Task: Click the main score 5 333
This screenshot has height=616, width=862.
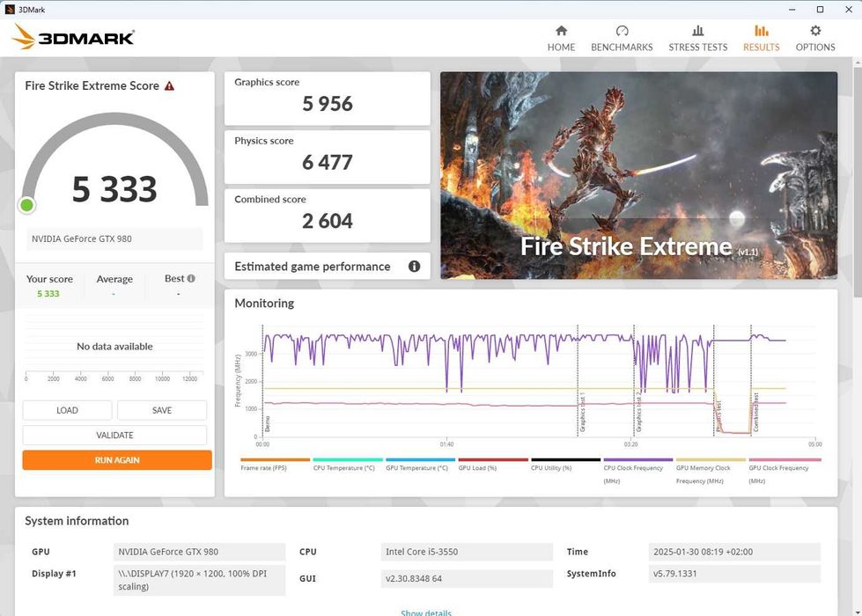Action: [x=114, y=189]
